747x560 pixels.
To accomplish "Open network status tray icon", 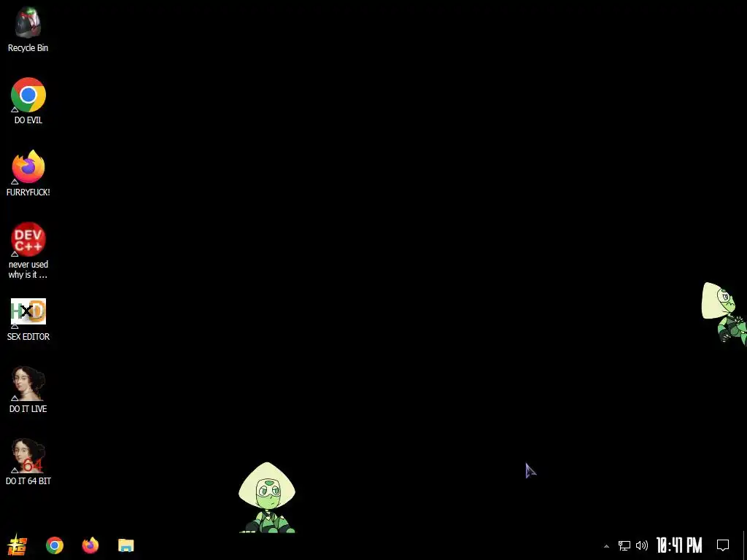I will (624, 545).
